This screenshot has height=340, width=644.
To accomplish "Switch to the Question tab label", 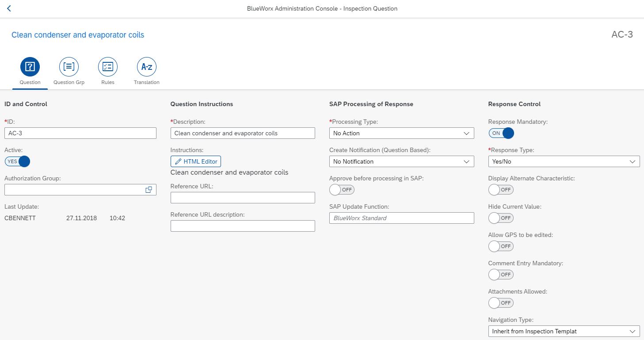I will (x=30, y=82).
